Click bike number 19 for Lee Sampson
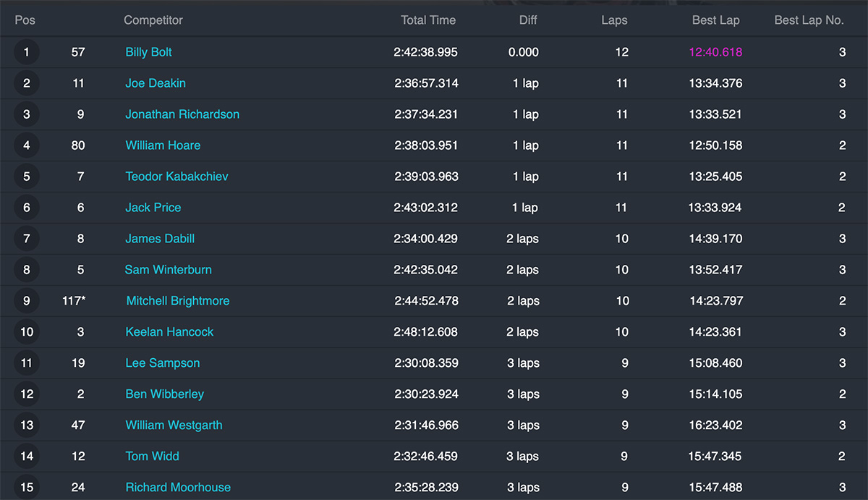The height and width of the screenshot is (500, 868). click(78, 363)
